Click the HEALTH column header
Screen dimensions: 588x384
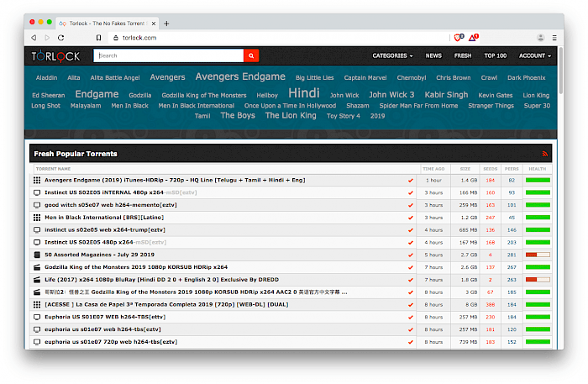click(537, 169)
